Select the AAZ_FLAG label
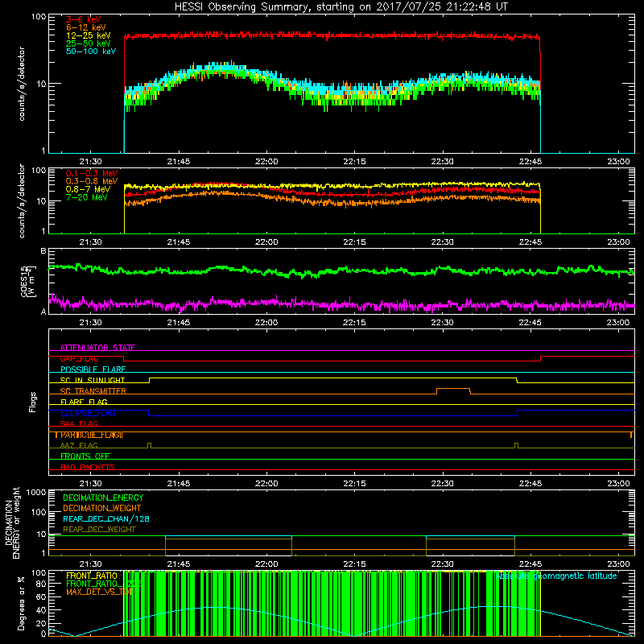 [79, 445]
